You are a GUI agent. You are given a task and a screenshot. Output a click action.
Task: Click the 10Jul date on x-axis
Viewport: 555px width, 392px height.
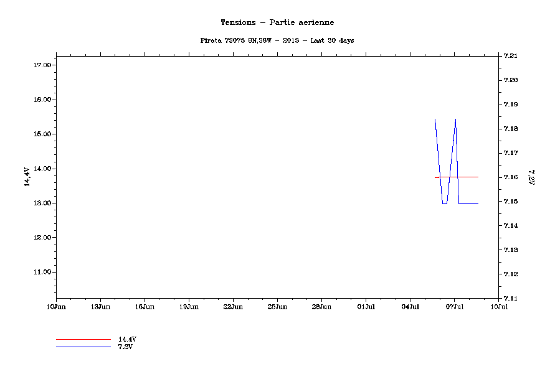point(498,307)
